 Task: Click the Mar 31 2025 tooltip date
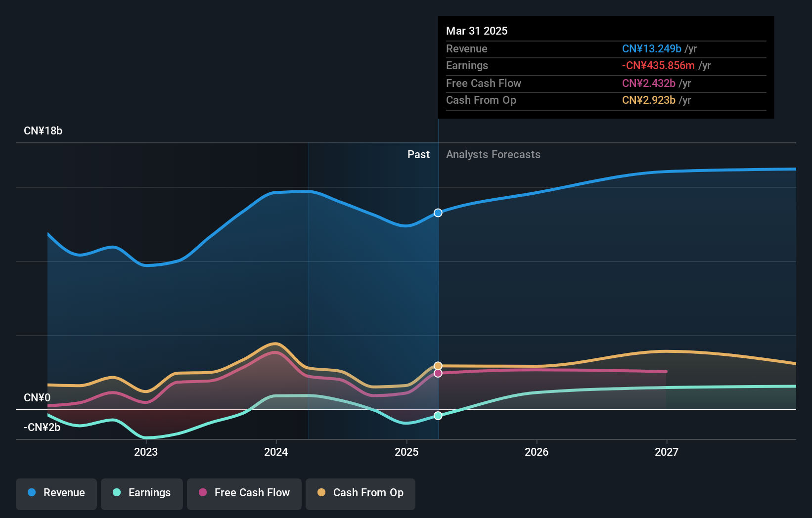coord(477,31)
